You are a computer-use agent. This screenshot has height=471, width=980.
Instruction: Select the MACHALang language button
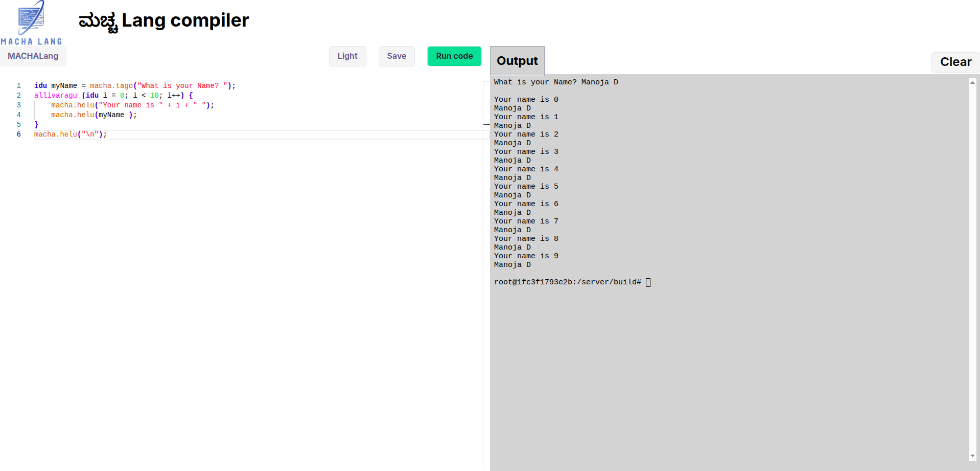pos(33,56)
